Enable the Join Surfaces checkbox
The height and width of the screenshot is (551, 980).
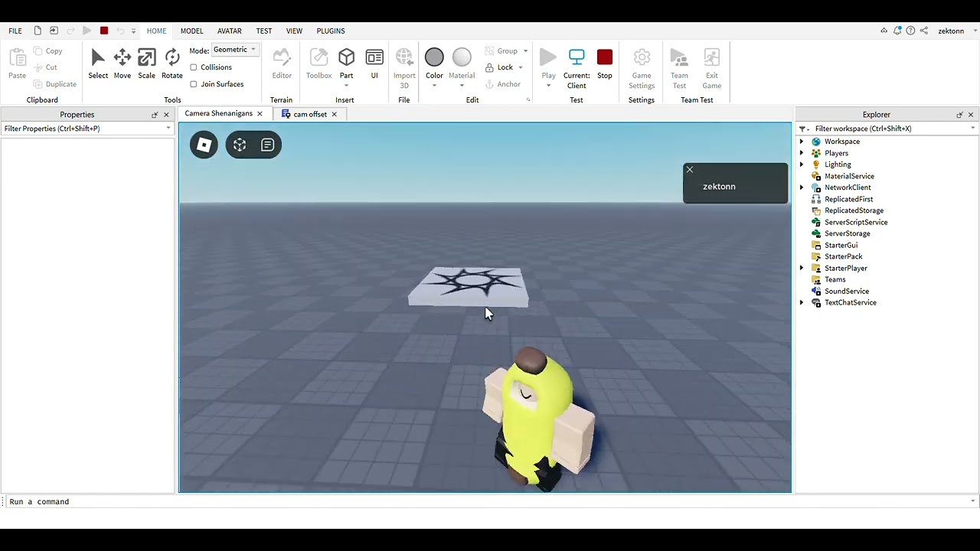pos(194,84)
